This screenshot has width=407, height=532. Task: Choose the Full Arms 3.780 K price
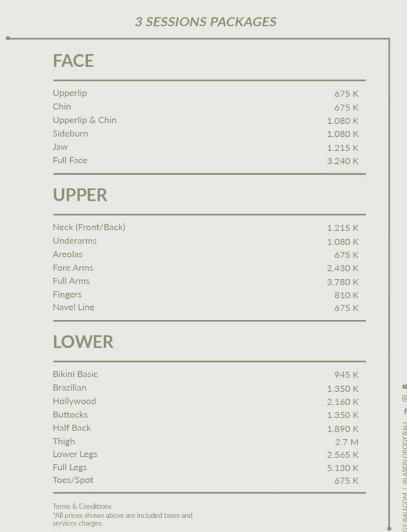(x=343, y=282)
